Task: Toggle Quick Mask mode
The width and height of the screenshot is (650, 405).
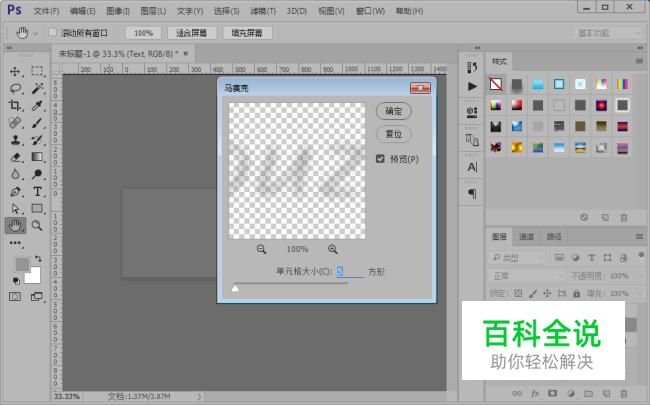Action: coord(15,296)
